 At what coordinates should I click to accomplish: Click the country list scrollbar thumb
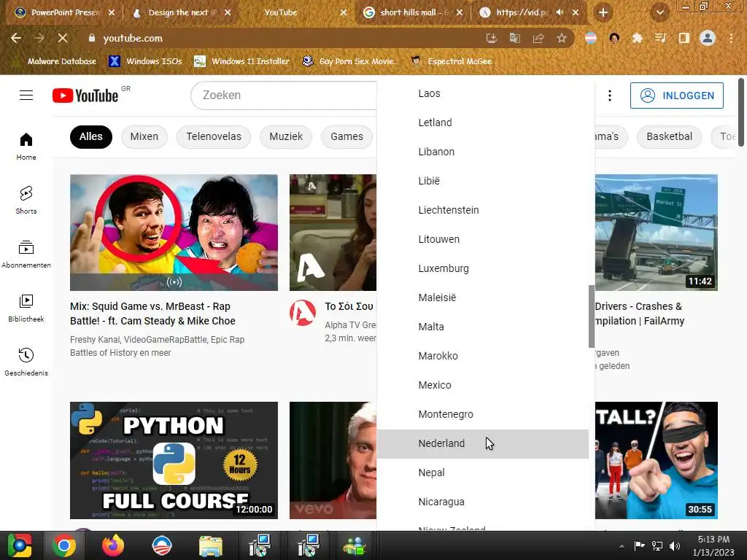592,316
